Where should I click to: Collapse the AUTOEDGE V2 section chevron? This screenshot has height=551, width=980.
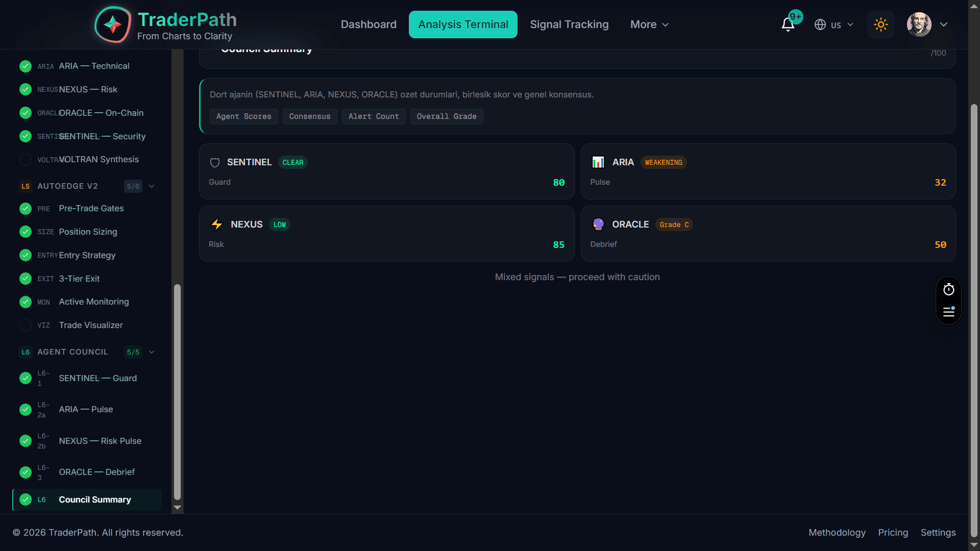pyautogui.click(x=152, y=186)
